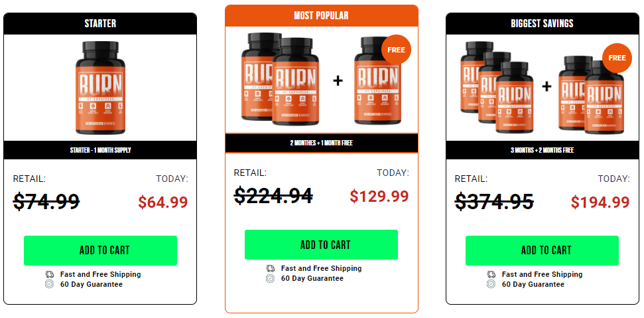Click the guarantee checkmark icon in Starter card
This screenshot has height=318, width=644.
click(49, 284)
